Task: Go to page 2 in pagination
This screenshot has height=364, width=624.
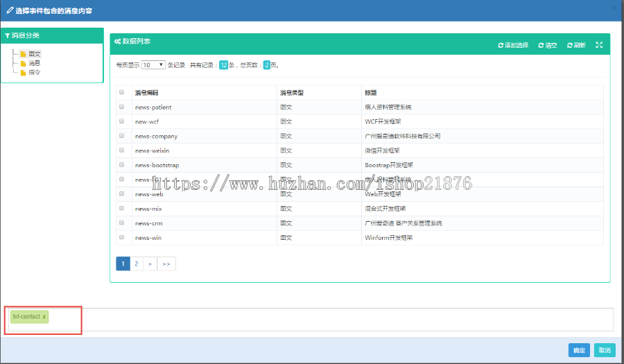Action: (137, 263)
